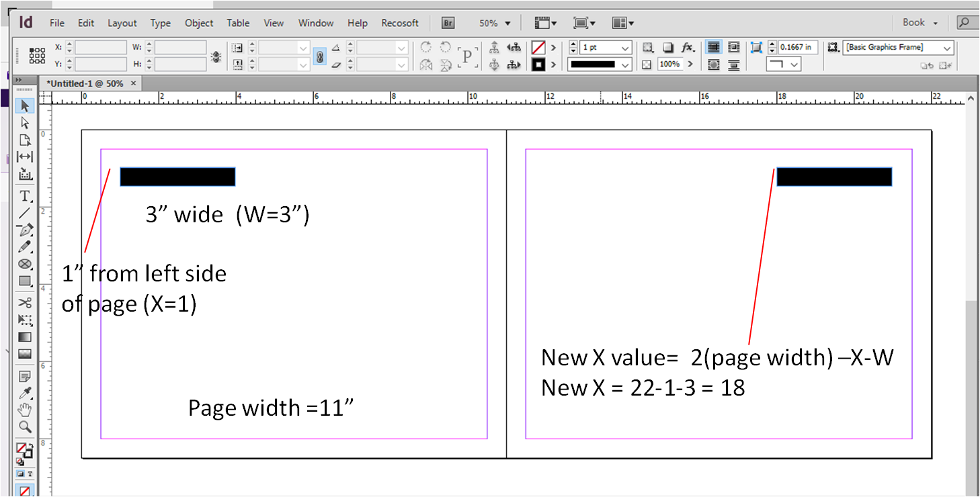Toggle Wrap Around Object Shape
The width and height of the screenshot is (980, 497).
pos(714,65)
